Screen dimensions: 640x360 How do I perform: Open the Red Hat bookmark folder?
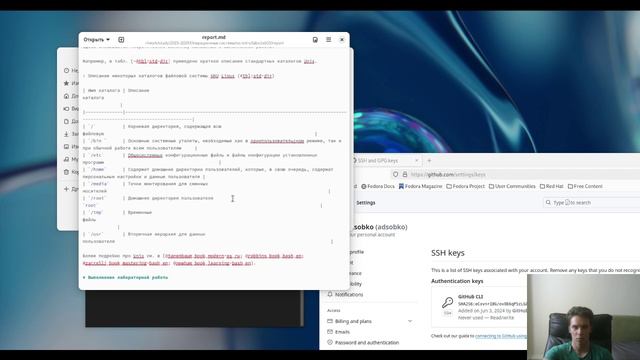[x=551, y=186]
